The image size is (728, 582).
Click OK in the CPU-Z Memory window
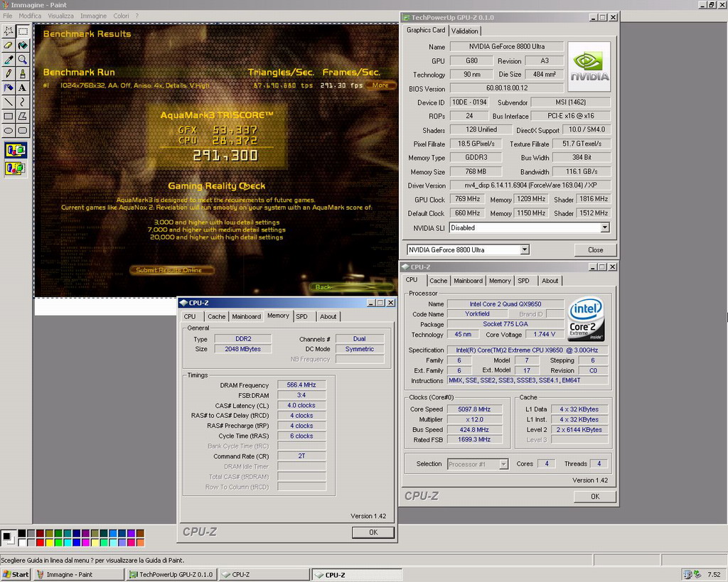coord(373,532)
